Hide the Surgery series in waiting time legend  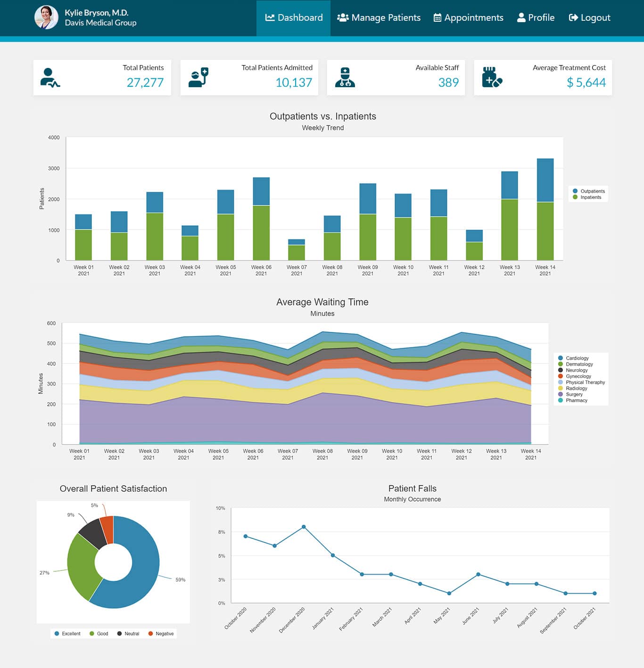tap(574, 394)
